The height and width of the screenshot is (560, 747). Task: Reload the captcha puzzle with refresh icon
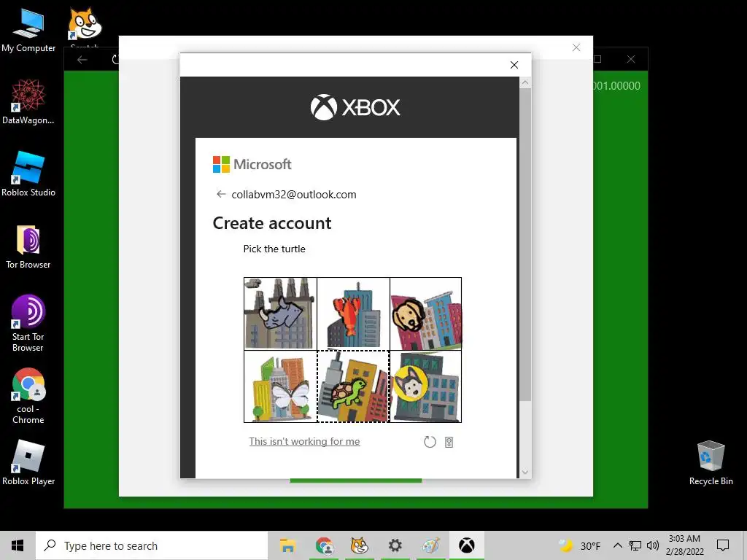tap(430, 442)
